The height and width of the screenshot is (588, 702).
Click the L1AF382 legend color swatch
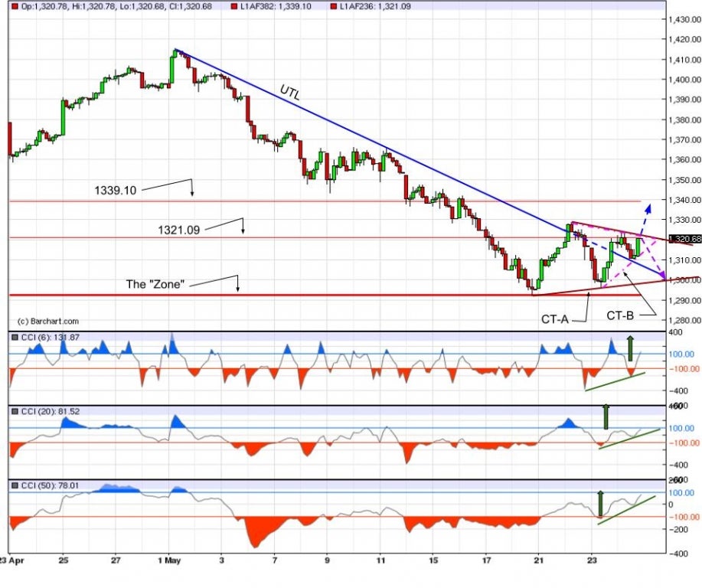point(234,7)
